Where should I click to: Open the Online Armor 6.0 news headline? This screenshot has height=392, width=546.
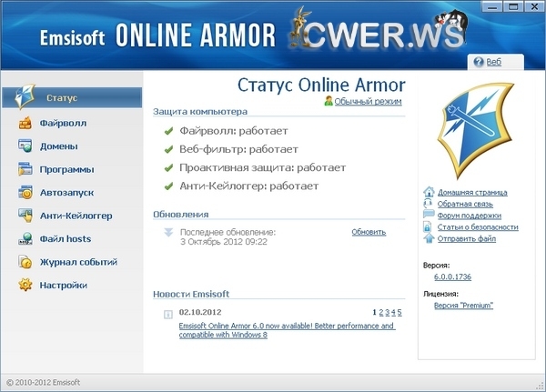coord(287,330)
